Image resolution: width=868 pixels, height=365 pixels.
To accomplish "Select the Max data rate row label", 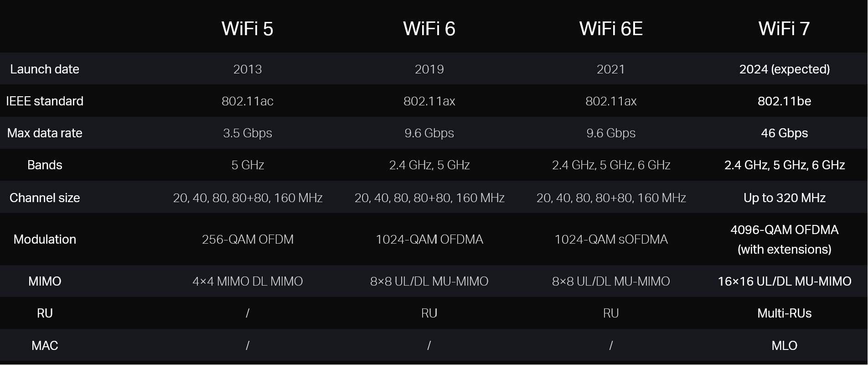I will click(x=45, y=133).
